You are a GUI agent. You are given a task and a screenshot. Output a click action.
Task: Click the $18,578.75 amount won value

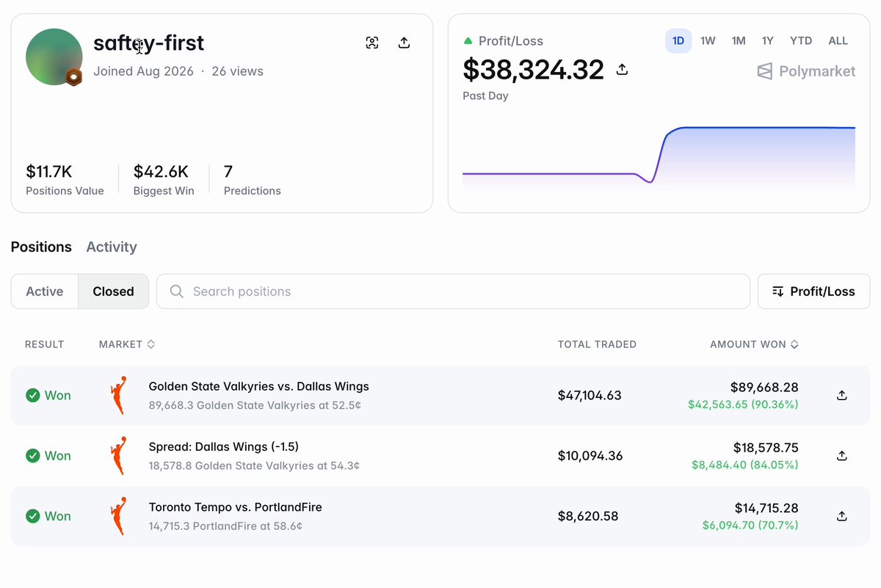(766, 448)
